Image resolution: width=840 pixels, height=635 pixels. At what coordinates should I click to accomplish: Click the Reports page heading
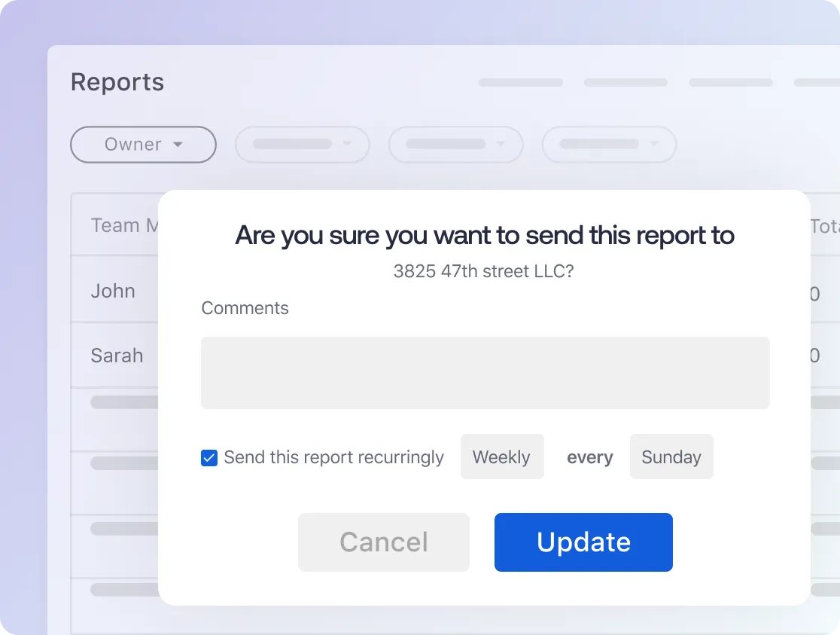[x=117, y=82]
